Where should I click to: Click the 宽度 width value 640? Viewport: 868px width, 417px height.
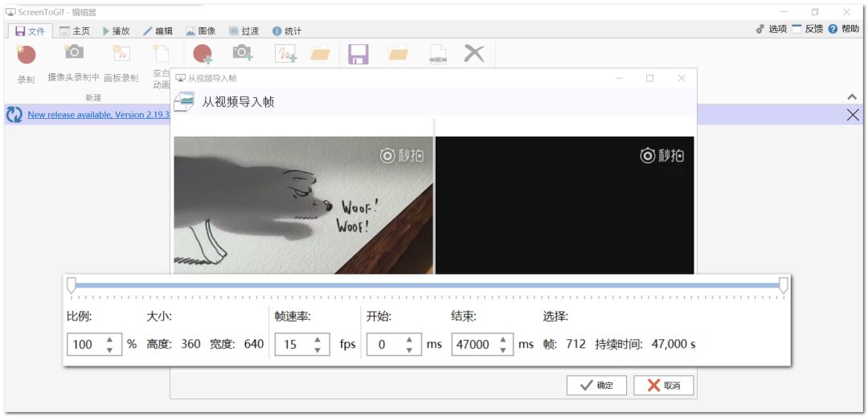(x=253, y=345)
